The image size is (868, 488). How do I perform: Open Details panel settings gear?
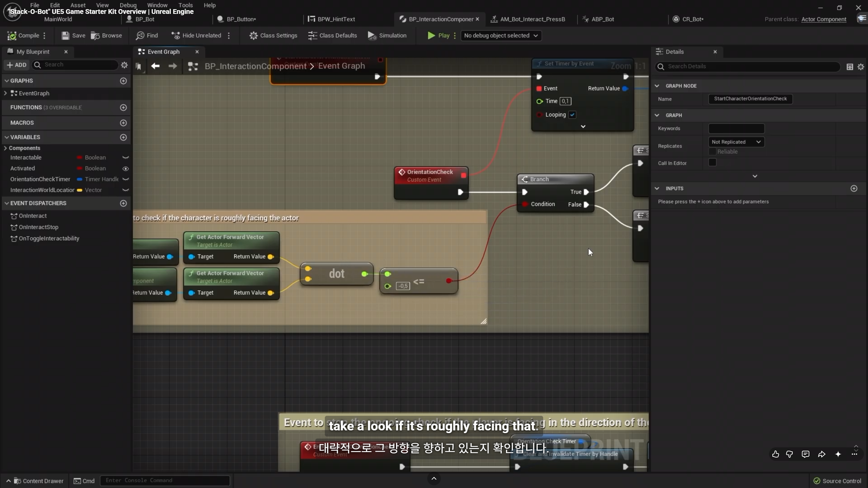tap(861, 67)
